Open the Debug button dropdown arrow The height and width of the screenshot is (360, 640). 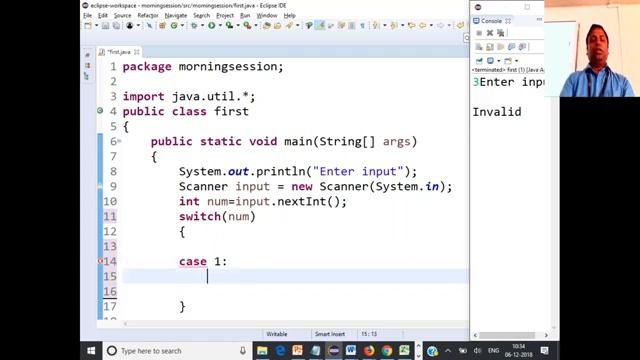[x=202, y=26]
